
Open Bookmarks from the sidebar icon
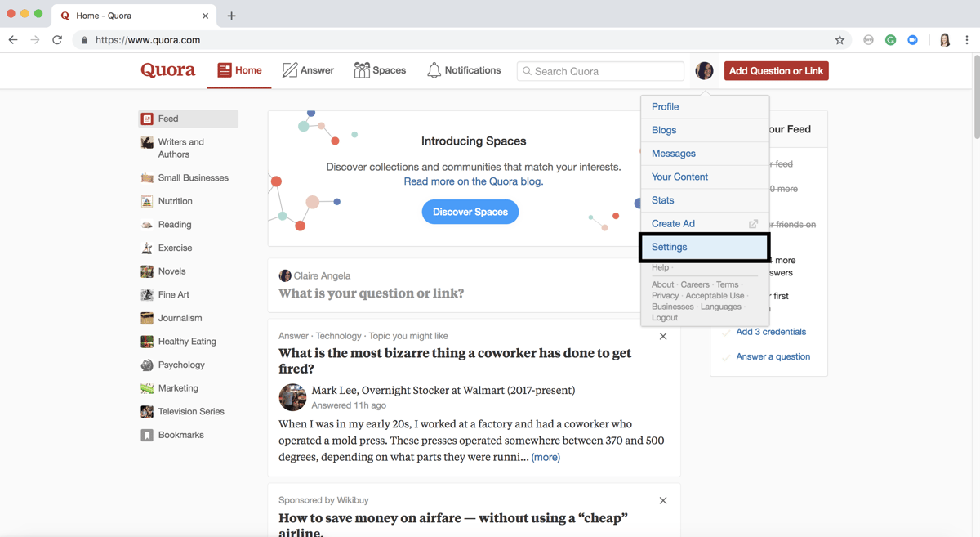tap(146, 435)
